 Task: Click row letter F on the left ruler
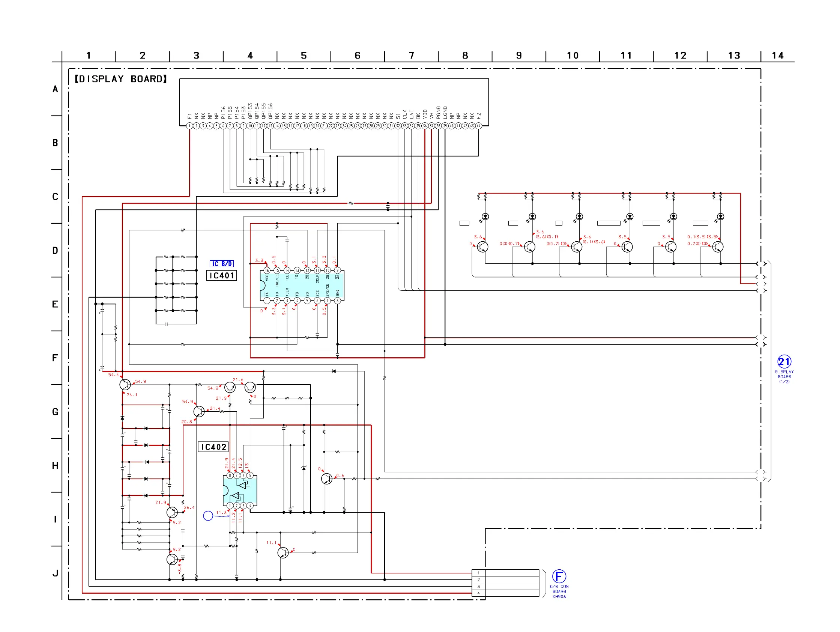[55, 358]
